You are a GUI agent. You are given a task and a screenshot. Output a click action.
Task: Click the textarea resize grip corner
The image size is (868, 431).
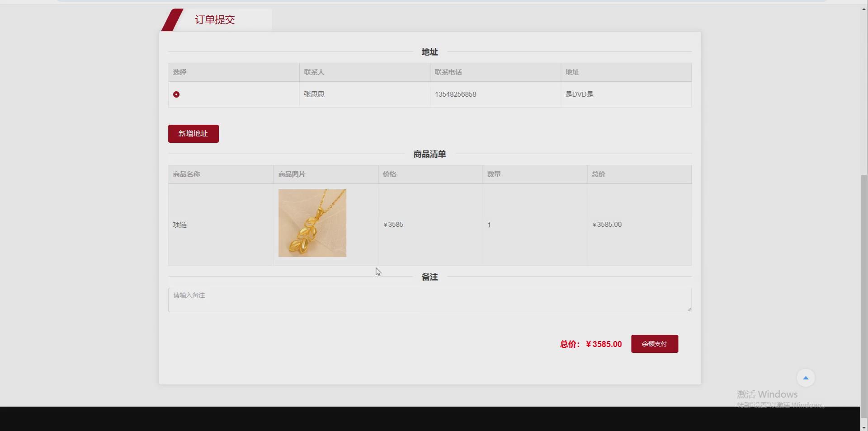tap(689, 310)
